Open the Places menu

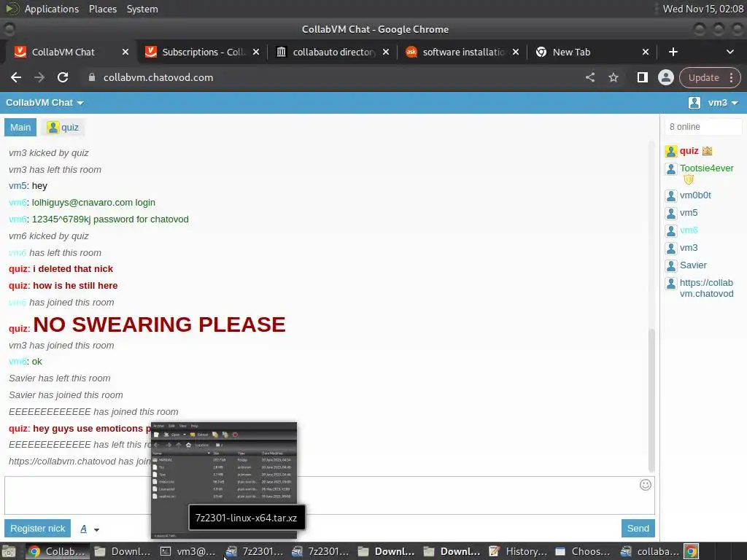tap(102, 9)
